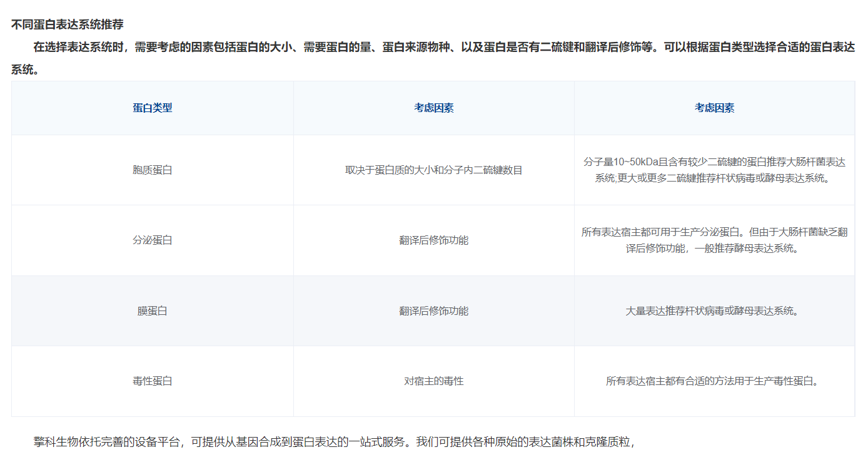This screenshot has width=868, height=457.
Task: Click the cell 取决于蛋白质的大小和分子内二硫键数目
Action: click(x=433, y=170)
